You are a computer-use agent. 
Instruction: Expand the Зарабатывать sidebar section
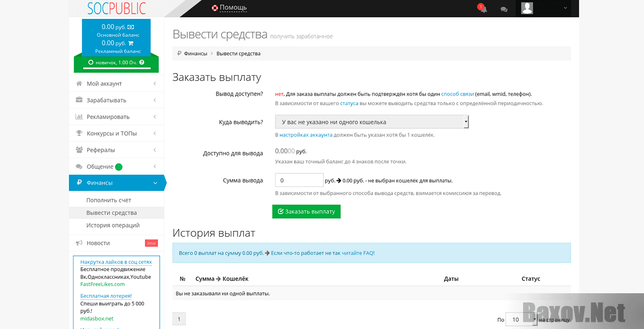click(x=116, y=100)
